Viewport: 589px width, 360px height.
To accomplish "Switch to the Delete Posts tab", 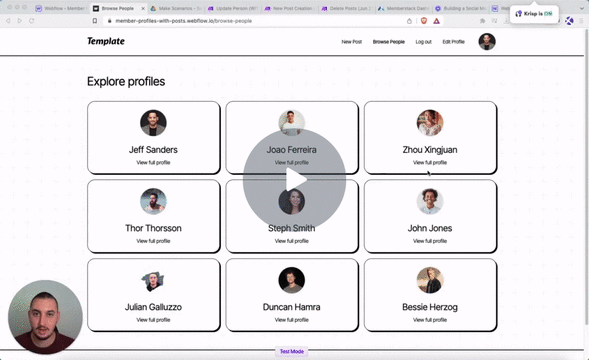I will click(346, 8).
